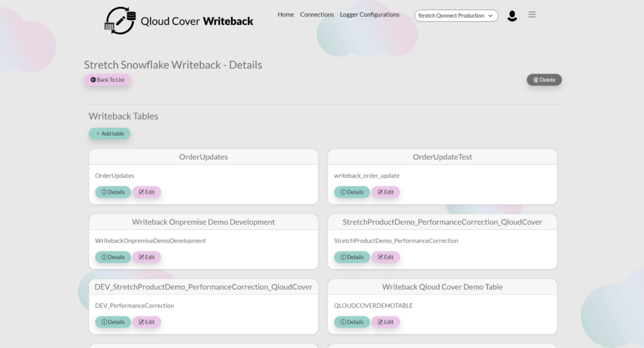This screenshot has width=644, height=348.
Task: Click the Stretch Snowflake Writeback - Details title
Action: (173, 65)
